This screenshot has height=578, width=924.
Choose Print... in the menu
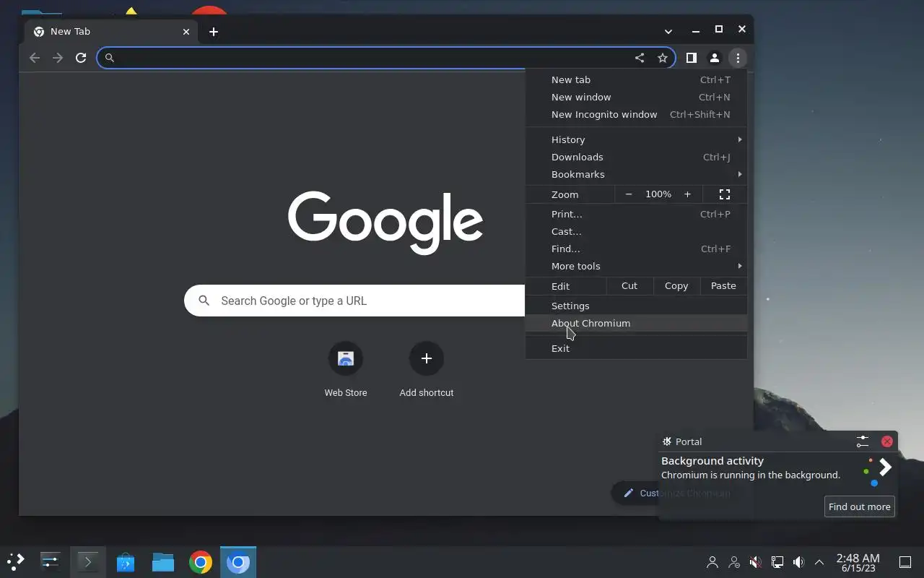(636, 214)
